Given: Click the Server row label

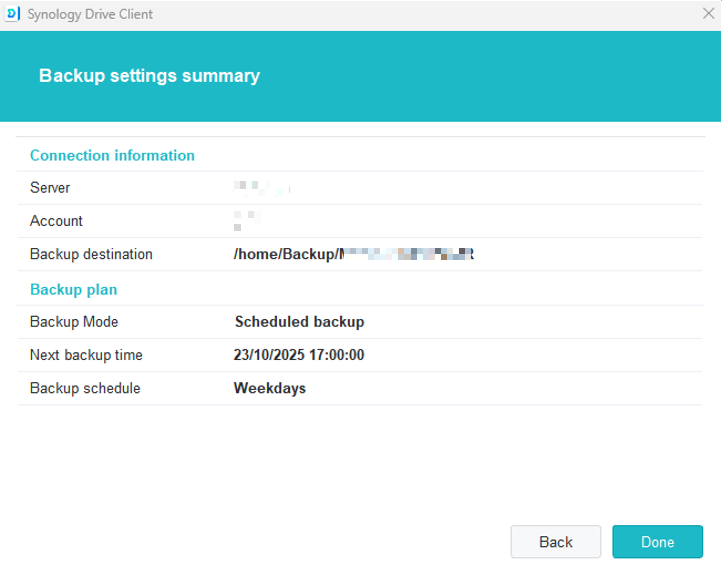Looking at the screenshot, I should [50, 188].
